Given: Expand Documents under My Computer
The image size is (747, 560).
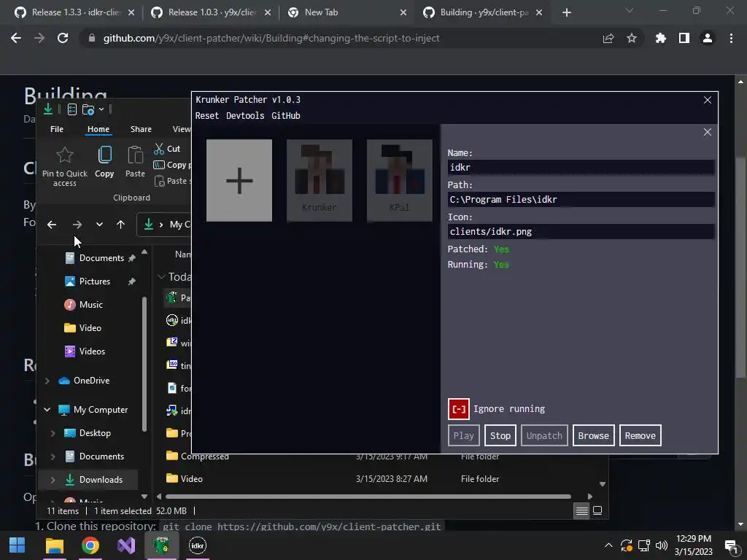Looking at the screenshot, I should [53, 456].
